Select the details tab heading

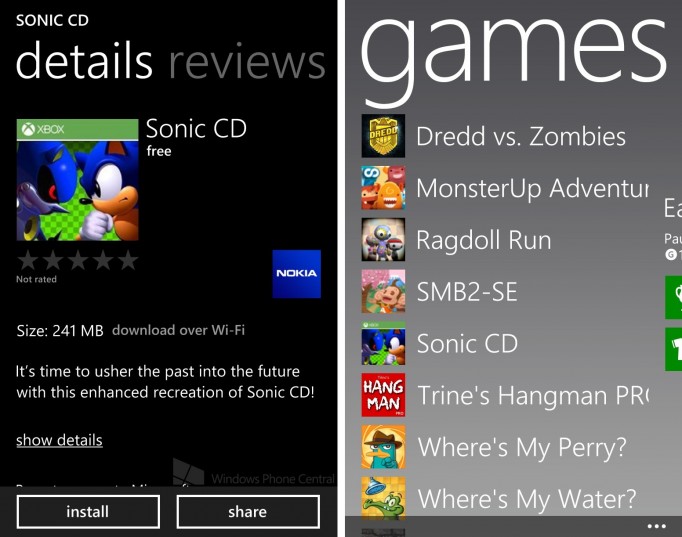tap(84, 61)
